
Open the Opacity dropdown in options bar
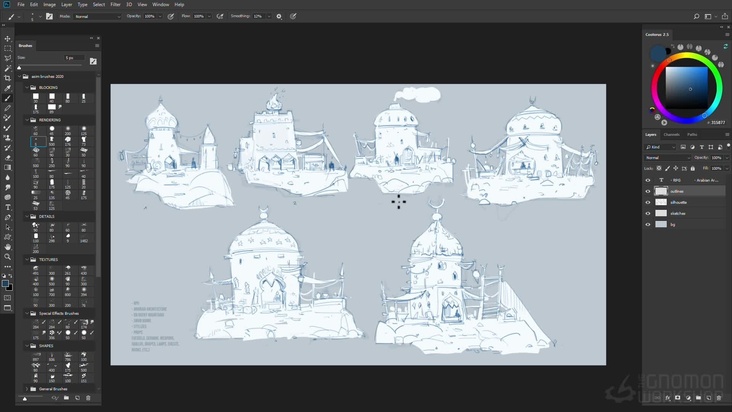pos(160,16)
